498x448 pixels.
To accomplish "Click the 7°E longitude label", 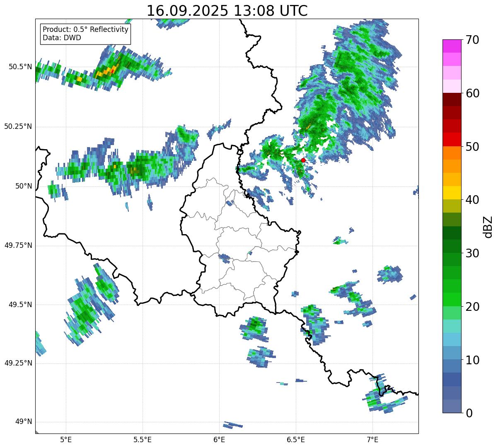I will point(372,439).
